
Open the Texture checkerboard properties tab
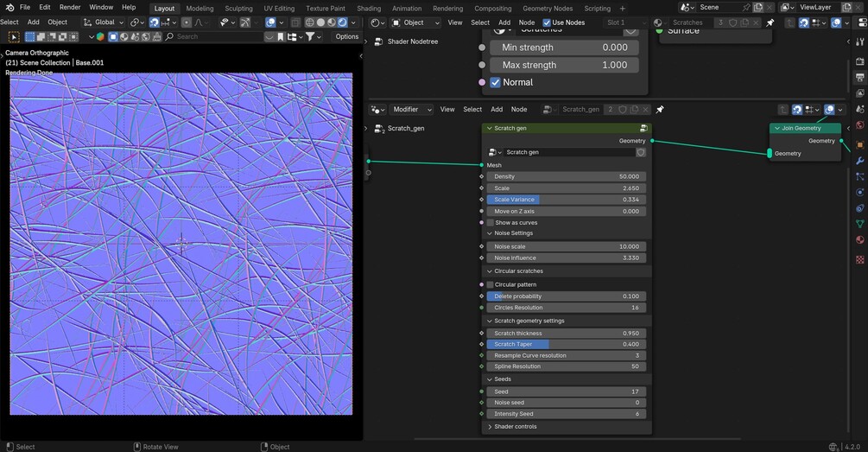pos(859,259)
